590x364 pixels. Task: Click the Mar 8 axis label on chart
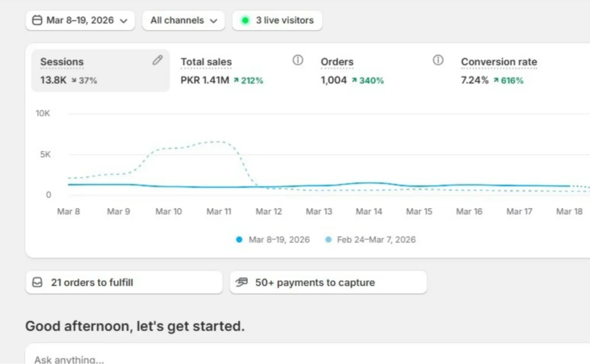[x=68, y=211]
